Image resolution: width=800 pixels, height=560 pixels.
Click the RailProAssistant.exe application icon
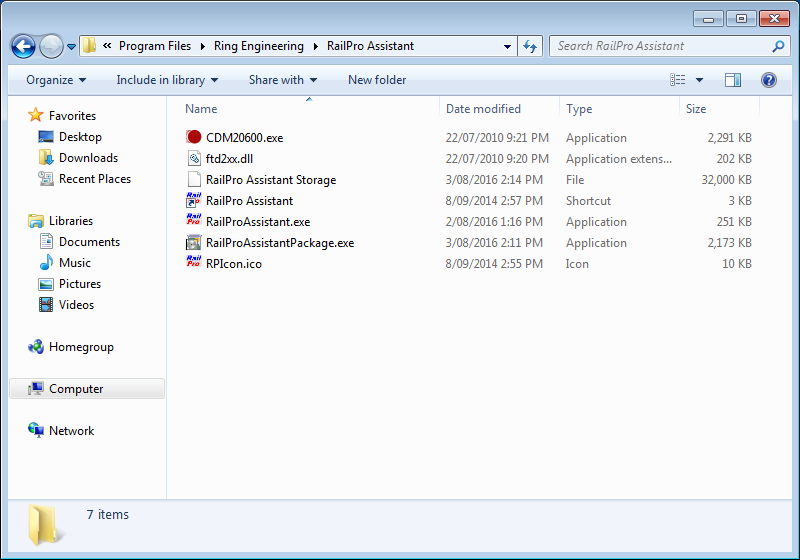pyautogui.click(x=194, y=222)
